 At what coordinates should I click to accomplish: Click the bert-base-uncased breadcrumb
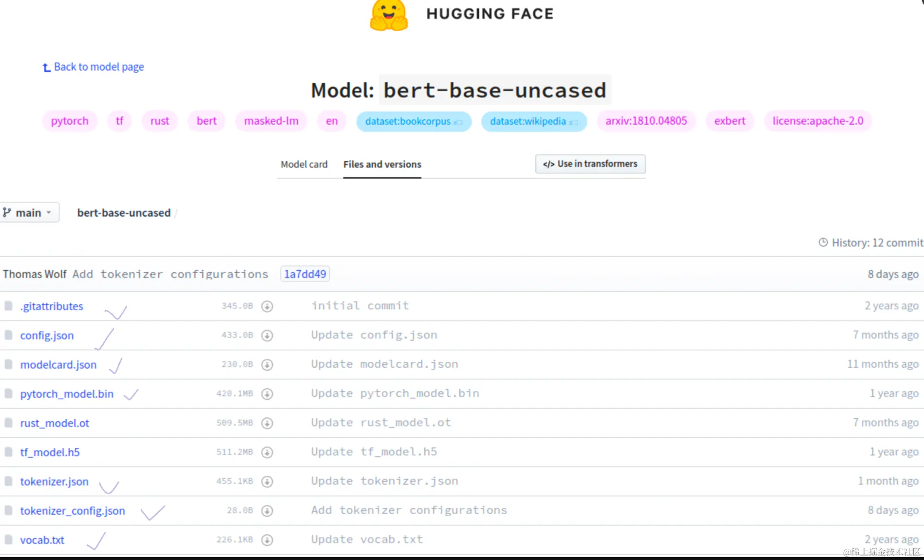click(x=124, y=213)
